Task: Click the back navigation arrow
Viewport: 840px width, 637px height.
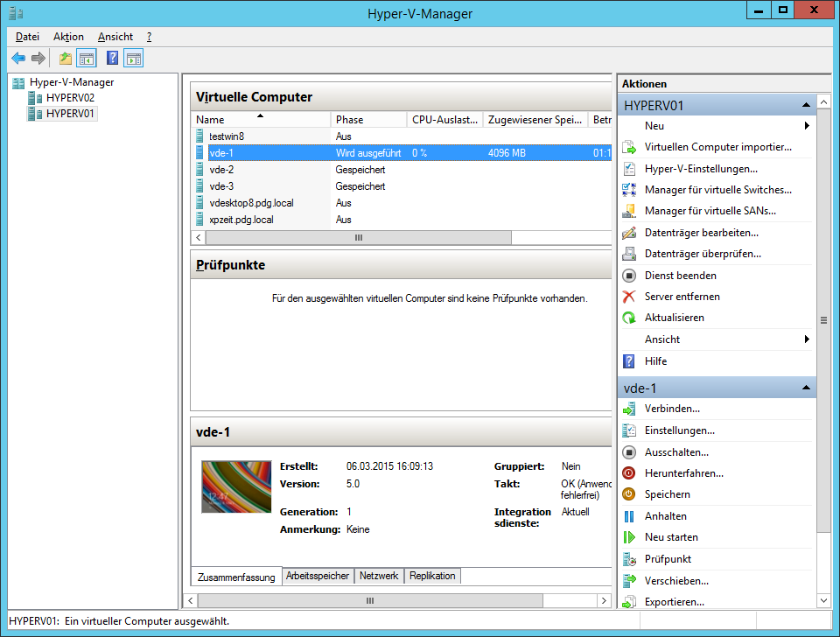Action: click(18, 58)
